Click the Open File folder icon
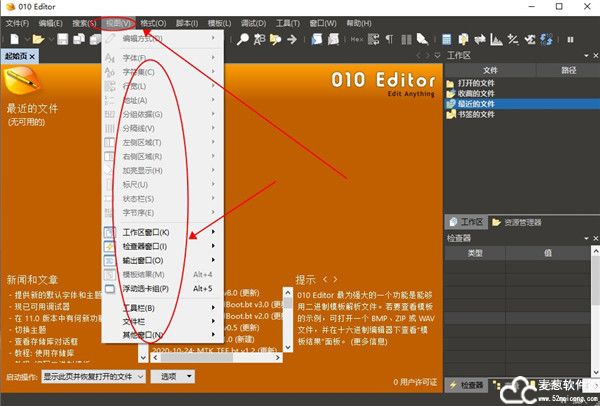600x406 pixels. (38, 39)
